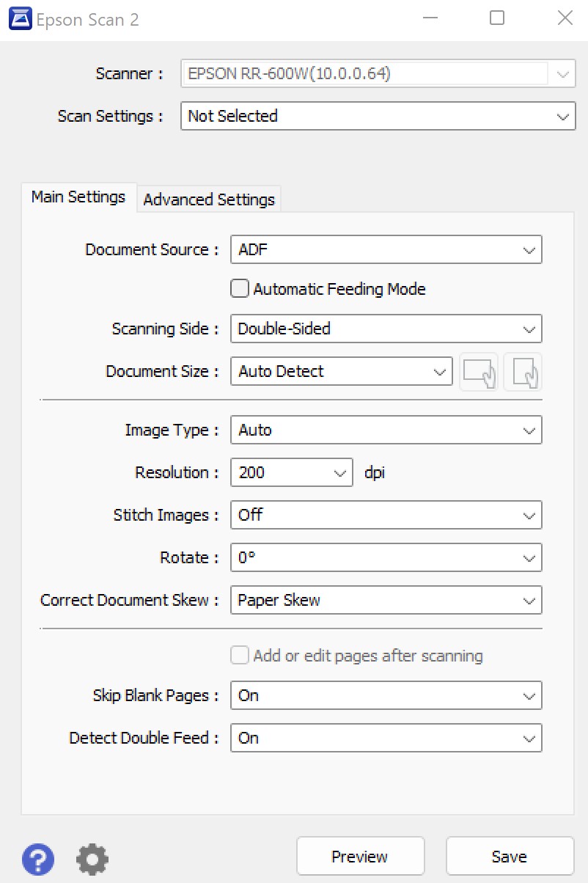
Task: Click the Preview button
Action: click(360, 857)
